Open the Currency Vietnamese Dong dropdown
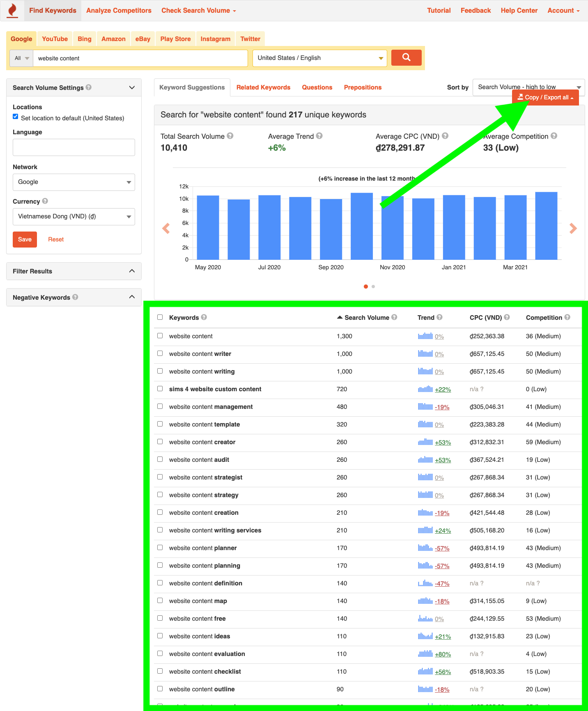The width and height of the screenshot is (588, 711). pyautogui.click(x=74, y=216)
